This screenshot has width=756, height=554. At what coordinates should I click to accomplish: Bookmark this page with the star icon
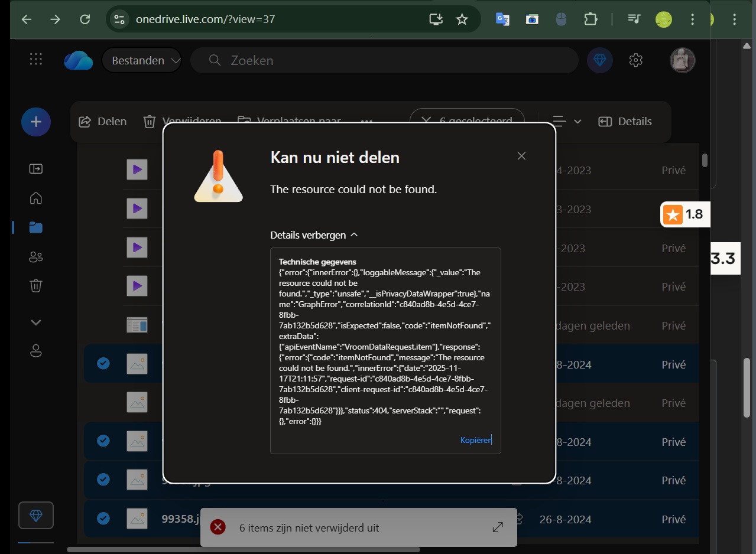pyautogui.click(x=462, y=19)
